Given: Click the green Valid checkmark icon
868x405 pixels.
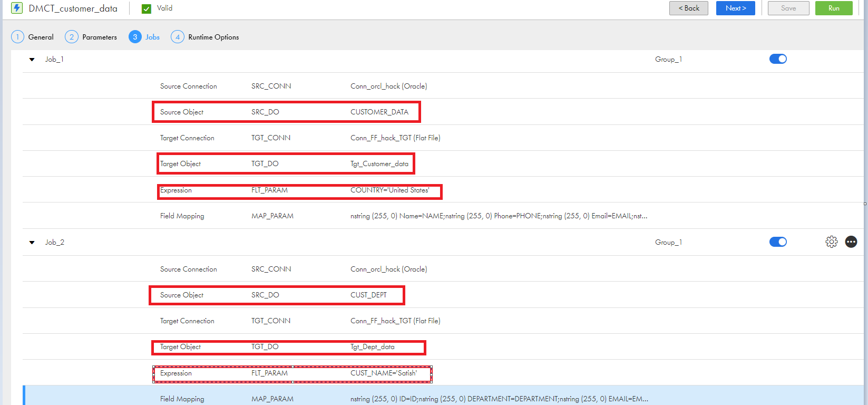Looking at the screenshot, I should [x=147, y=8].
